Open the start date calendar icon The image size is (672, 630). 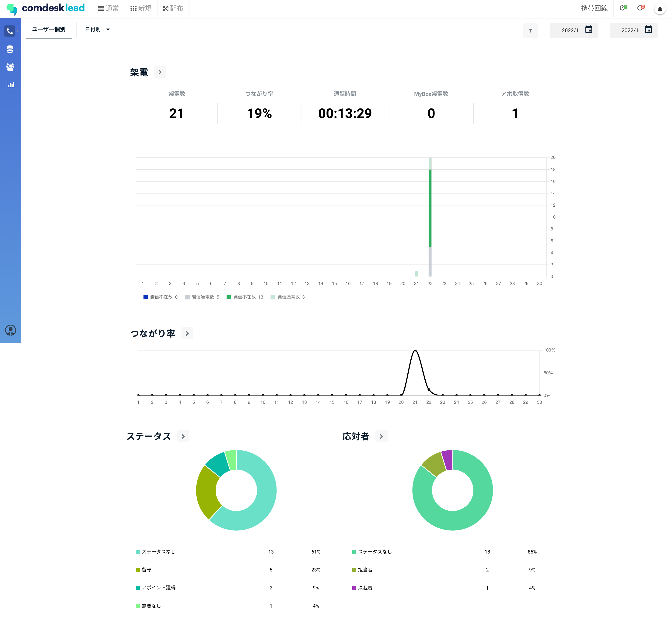pos(588,30)
